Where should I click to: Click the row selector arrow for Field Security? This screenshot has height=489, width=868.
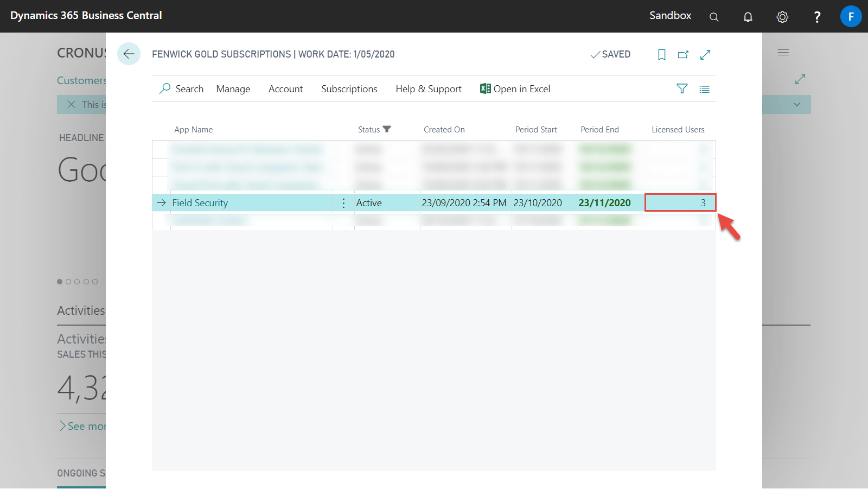point(161,202)
